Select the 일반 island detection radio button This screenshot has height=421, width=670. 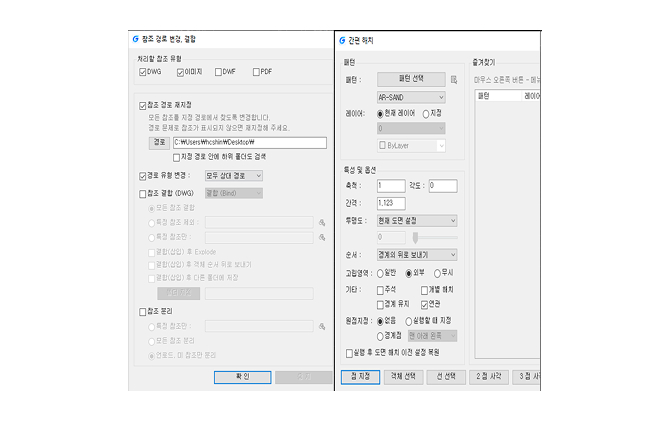382,273
